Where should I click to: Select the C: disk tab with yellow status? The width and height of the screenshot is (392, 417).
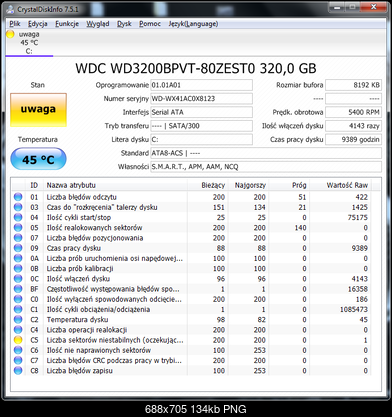pyautogui.click(x=29, y=43)
